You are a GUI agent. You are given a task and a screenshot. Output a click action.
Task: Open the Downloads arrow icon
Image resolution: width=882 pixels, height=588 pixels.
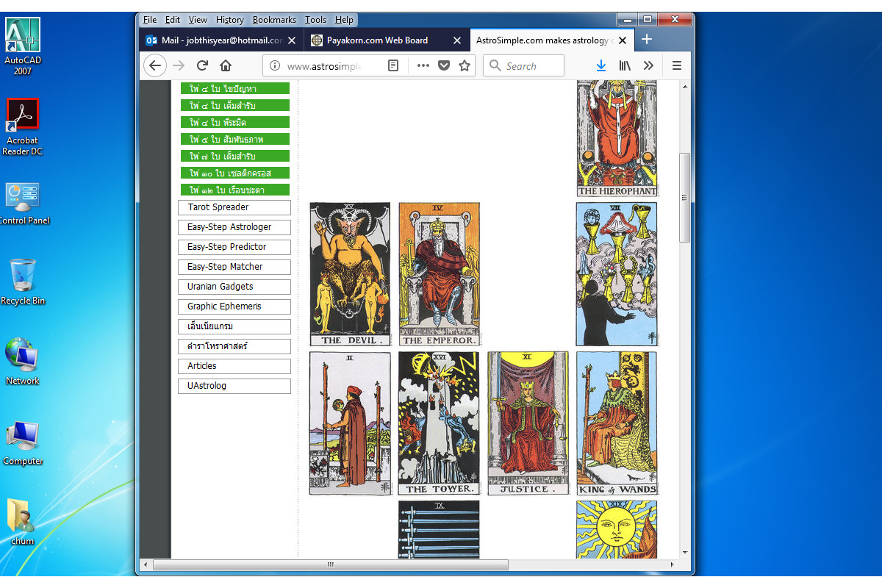coord(600,65)
